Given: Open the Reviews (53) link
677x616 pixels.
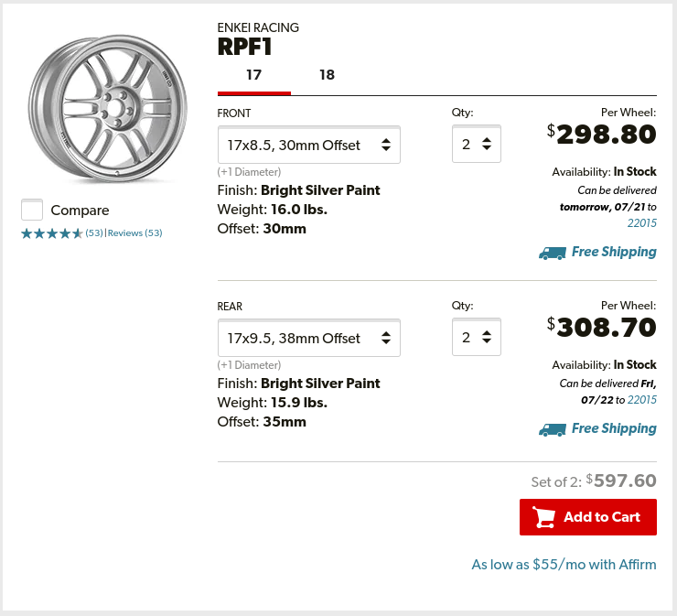Looking at the screenshot, I should (x=134, y=232).
